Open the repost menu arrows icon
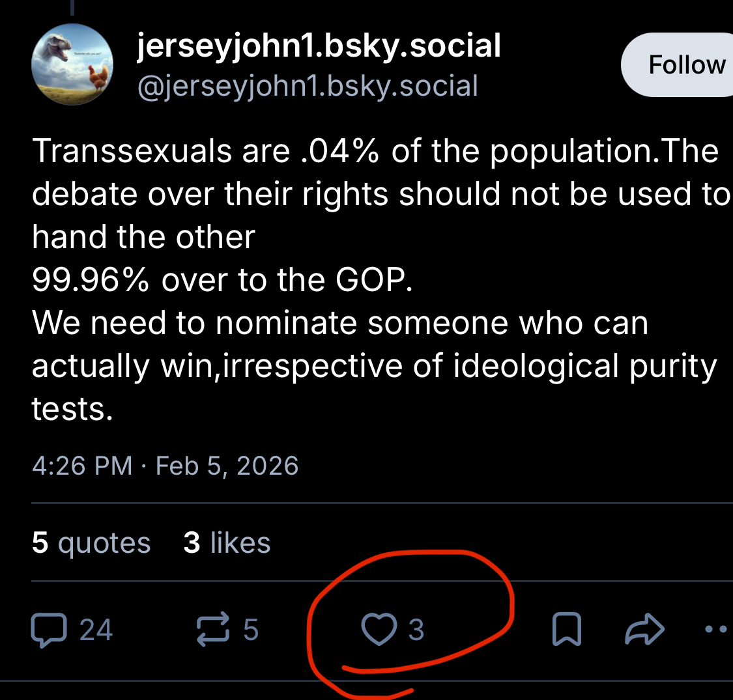This screenshot has width=733, height=700. (x=213, y=630)
